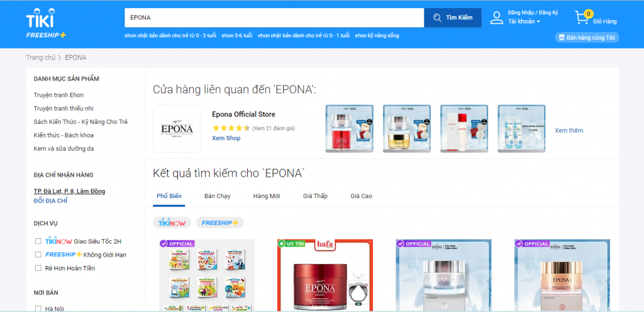
Task: Expand the Tài khoản account dropdown
Action: click(x=525, y=22)
